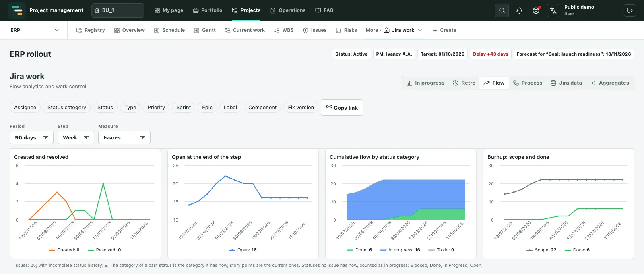This screenshot has height=274, width=644.
Task: Open the Type filter
Action: pyautogui.click(x=130, y=108)
